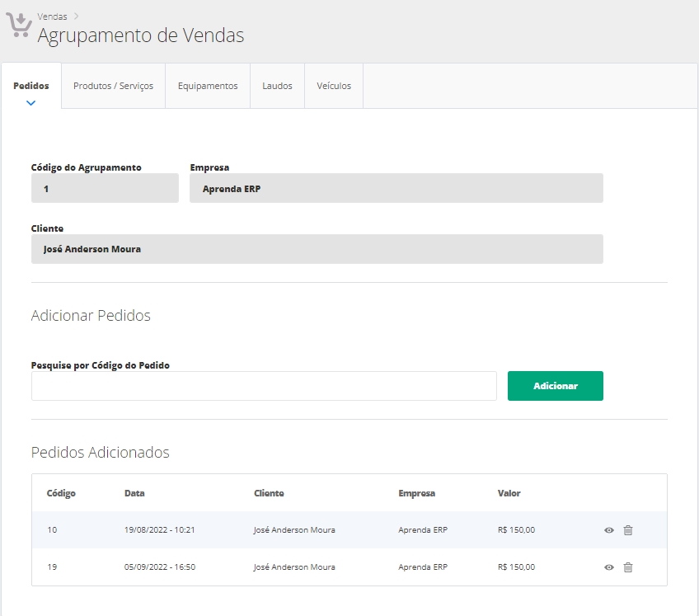
Task: Click the breadcrumb arrow next to Vendas
Action: [76, 16]
